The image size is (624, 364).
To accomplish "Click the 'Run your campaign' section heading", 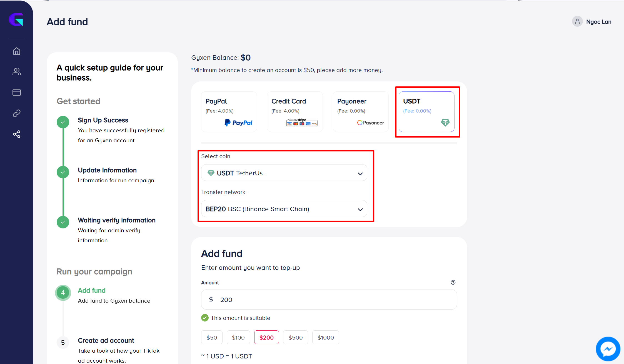I will [94, 271].
